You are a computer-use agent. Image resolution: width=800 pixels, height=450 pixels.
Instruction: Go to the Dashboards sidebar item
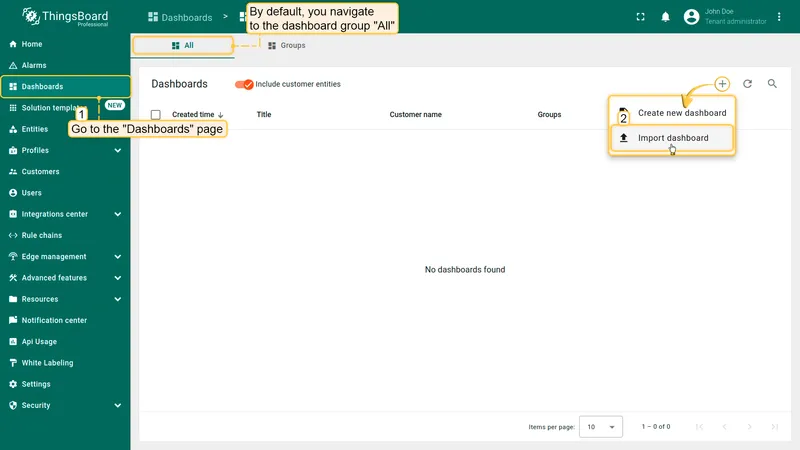(x=65, y=87)
